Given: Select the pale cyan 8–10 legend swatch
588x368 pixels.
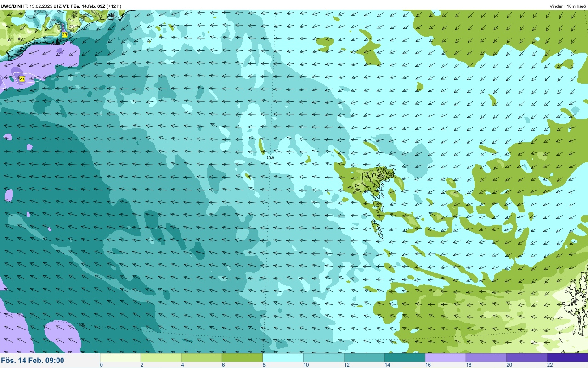Looking at the screenshot, I should 283,357.
